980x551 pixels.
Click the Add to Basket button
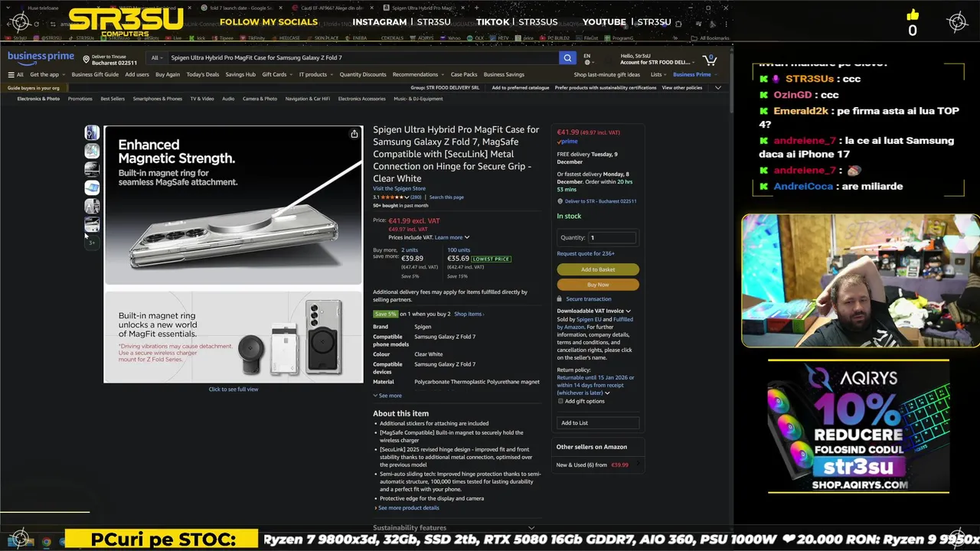click(598, 269)
